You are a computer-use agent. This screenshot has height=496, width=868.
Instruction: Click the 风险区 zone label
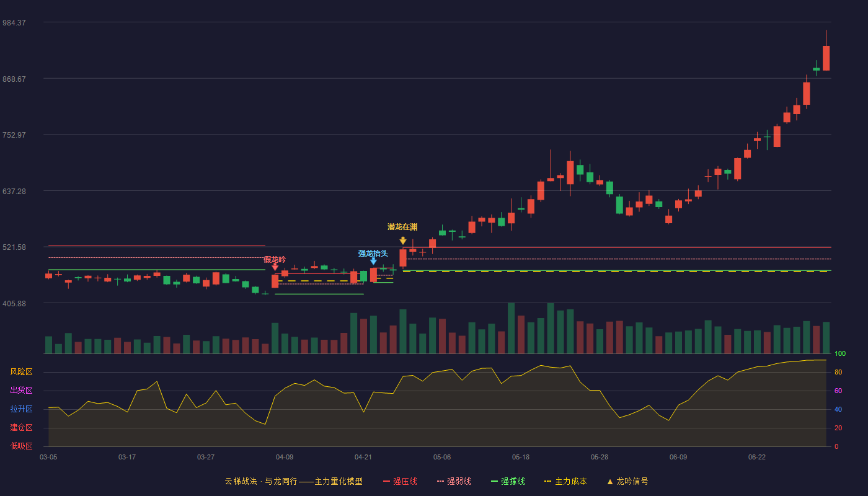coord(22,372)
